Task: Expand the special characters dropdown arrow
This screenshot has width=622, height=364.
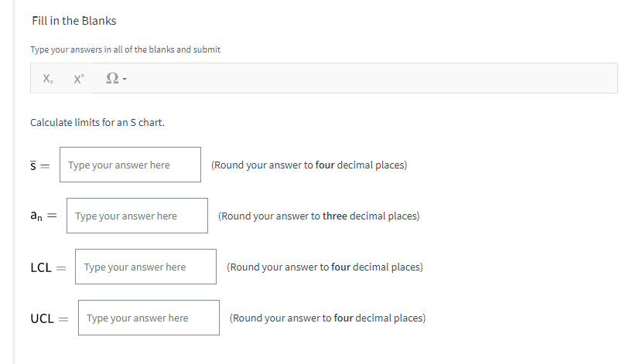Action: 124,80
